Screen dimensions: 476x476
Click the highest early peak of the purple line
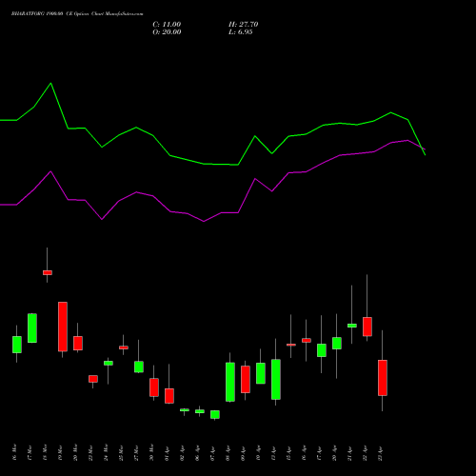click(50, 171)
